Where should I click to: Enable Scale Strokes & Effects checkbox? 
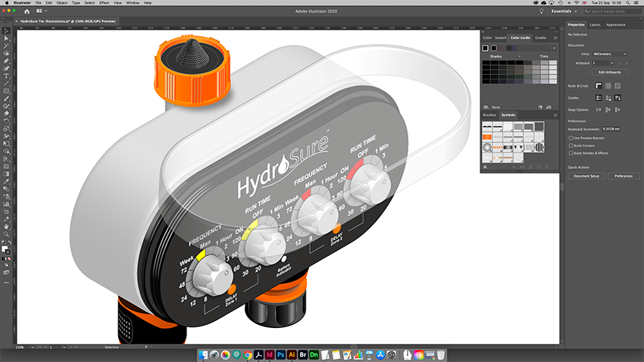pos(571,153)
